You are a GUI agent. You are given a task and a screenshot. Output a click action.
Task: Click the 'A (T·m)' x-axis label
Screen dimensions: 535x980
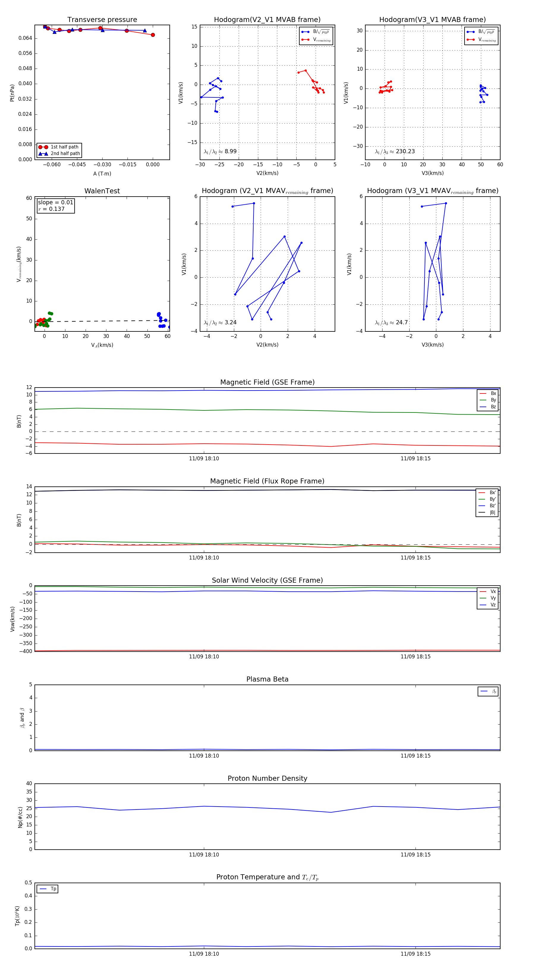click(x=102, y=174)
